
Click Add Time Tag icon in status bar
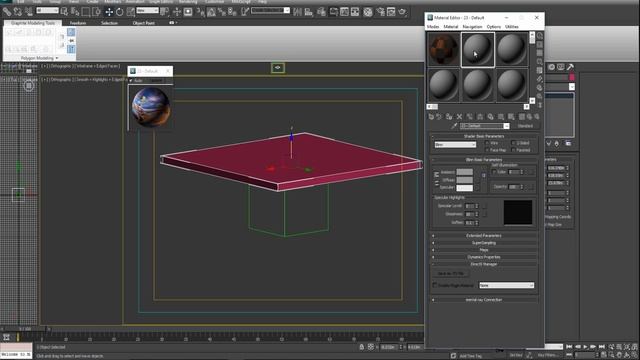point(453,356)
